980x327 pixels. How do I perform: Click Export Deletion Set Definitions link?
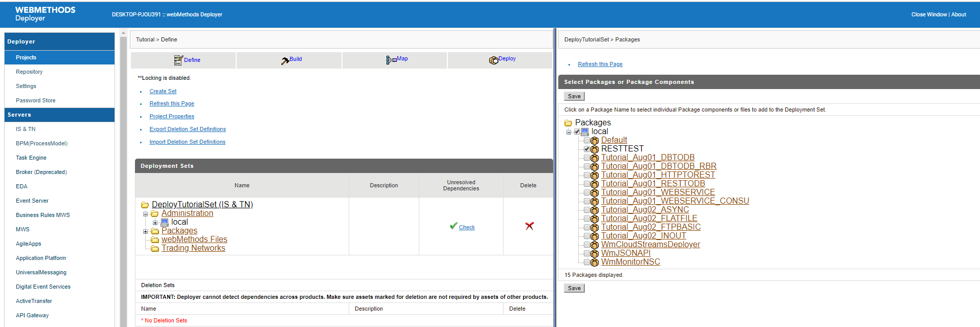click(188, 129)
